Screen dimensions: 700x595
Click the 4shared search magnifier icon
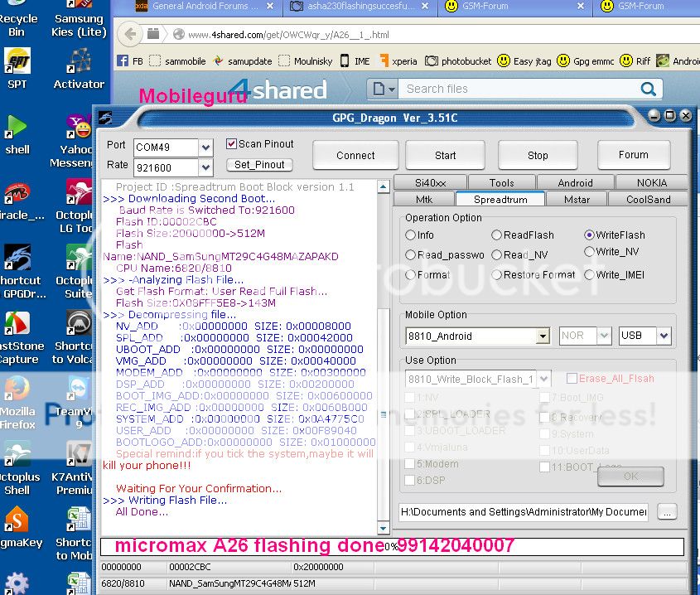pyautogui.click(x=648, y=89)
